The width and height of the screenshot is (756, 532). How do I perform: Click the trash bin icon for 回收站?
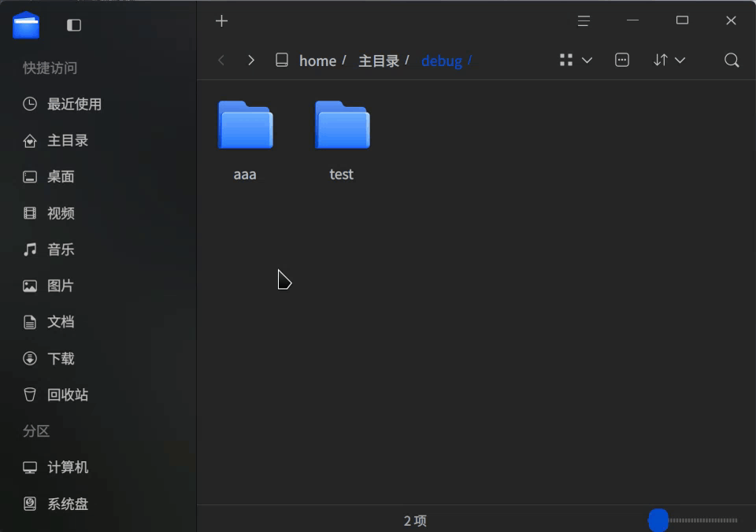tap(30, 394)
